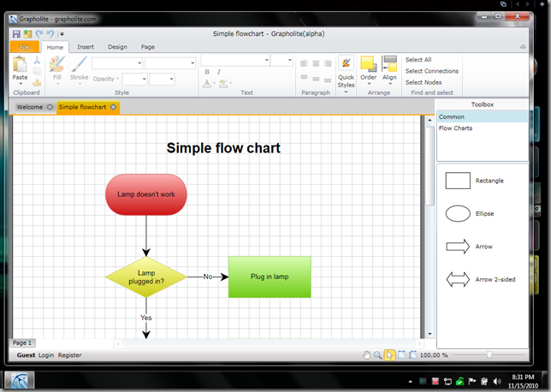The width and height of the screenshot is (551, 392).
Task: Open the last combo box in Style group
Action: [162, 79]
